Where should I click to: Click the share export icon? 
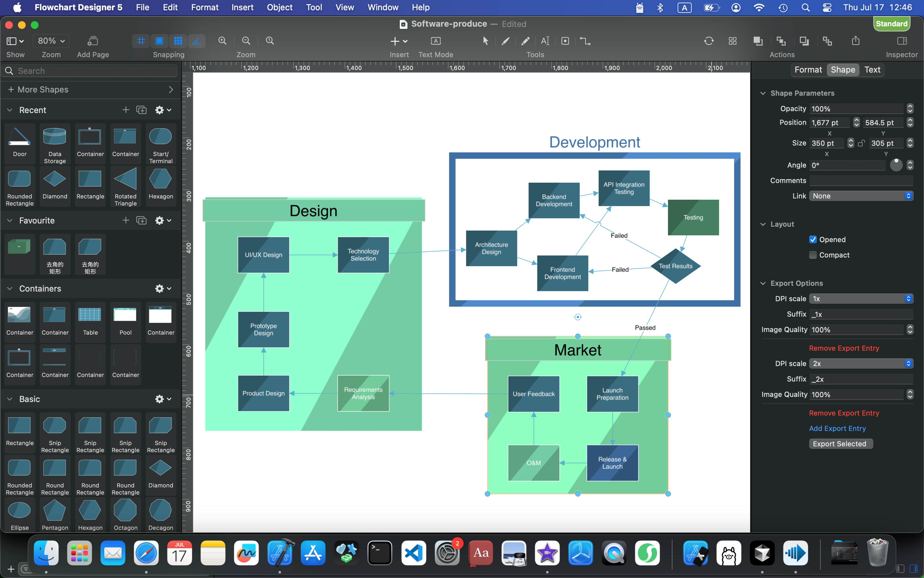click(x=856, y=41)
